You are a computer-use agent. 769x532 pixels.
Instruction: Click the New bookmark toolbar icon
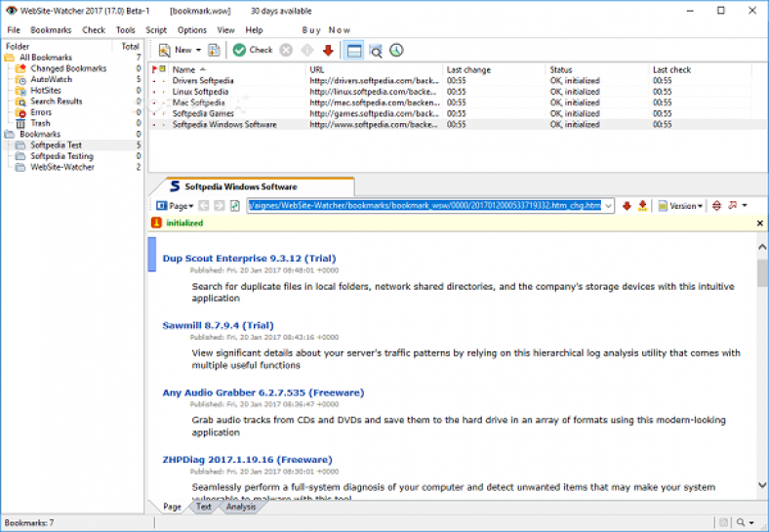(164, 50)
